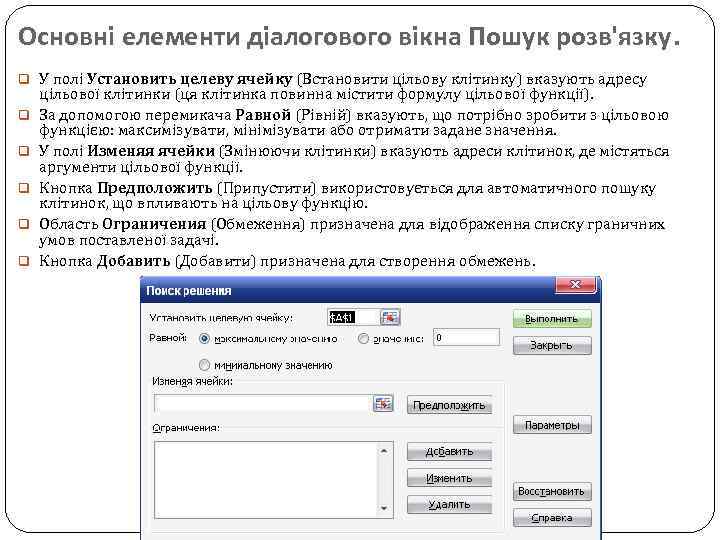Click the range selector icon in Изменяя ячейки field
The height and width of the screenshot is (540, 720).
383,404
